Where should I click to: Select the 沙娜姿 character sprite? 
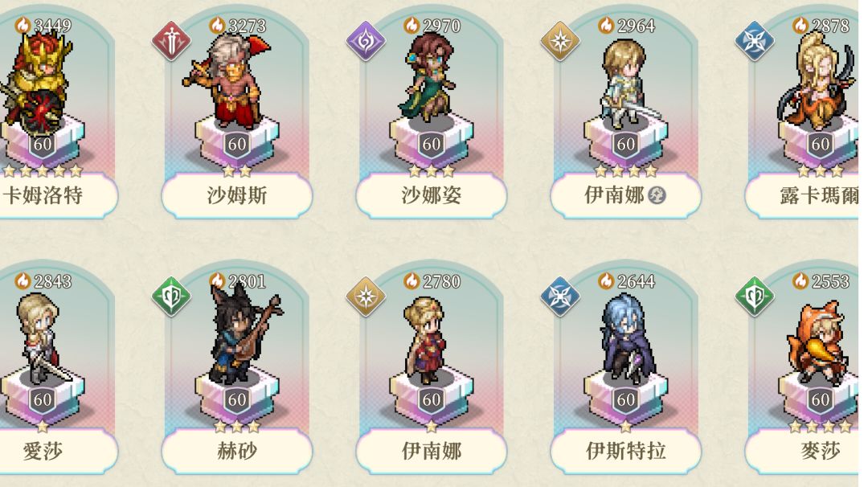click(x=428, y=77)
